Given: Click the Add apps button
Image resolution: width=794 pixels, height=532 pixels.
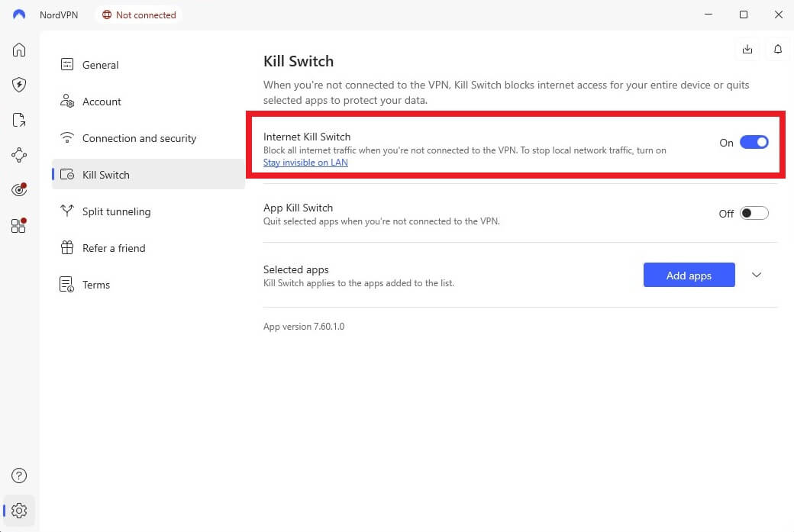Looking at the screenshot, I should (689, 275).
